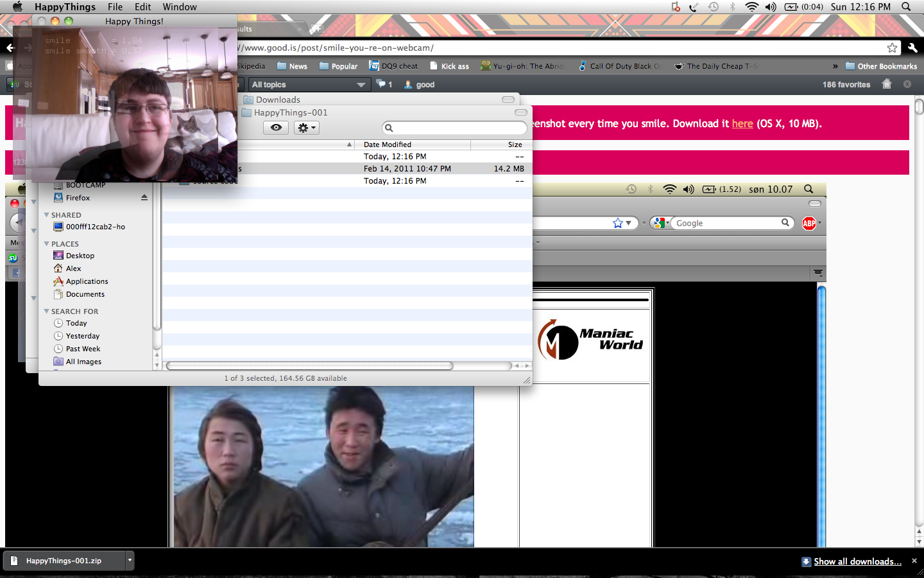Click the Wi-Fi status icon

pos(751,7)
